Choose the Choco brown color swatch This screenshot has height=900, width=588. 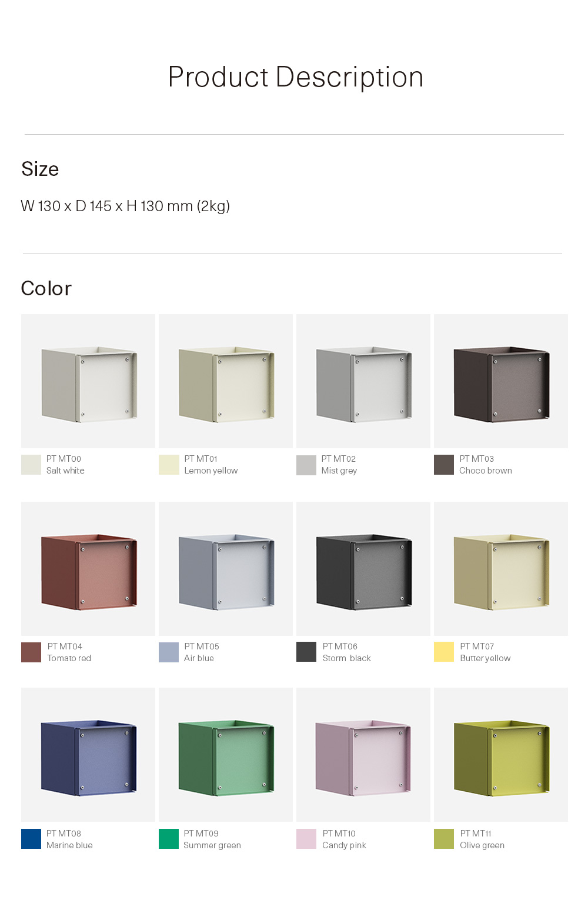point(444,465)
